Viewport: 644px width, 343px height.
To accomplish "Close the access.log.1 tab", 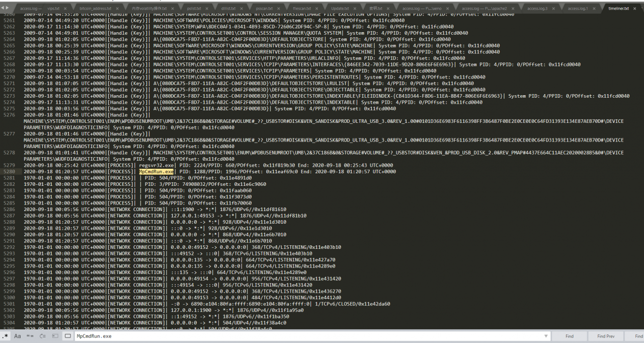I will (x=594, y=9).
